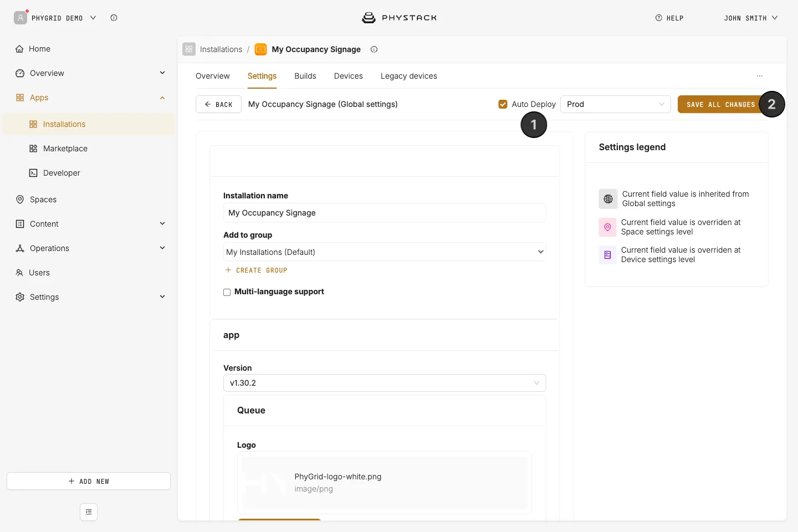Screen dimensions: 798x532
Task: Click the Settings gear icon in sidebar
Action: pos(20,297)
